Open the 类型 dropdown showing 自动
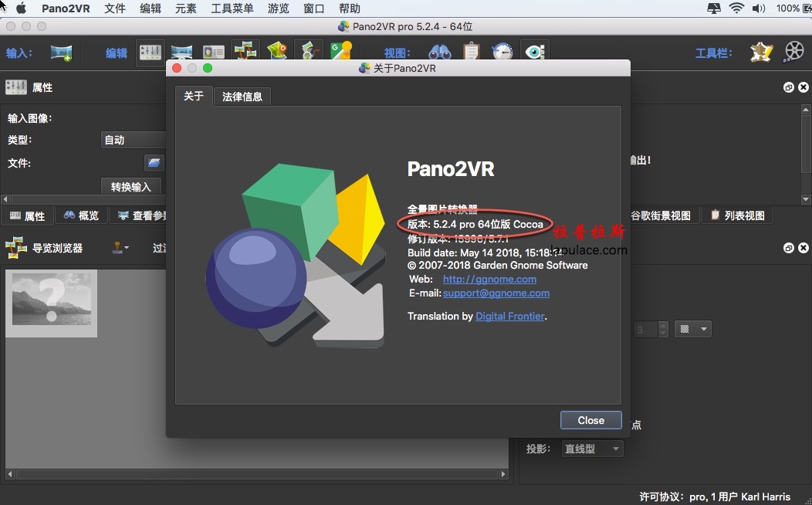812x505 pixels. (133, 140)
